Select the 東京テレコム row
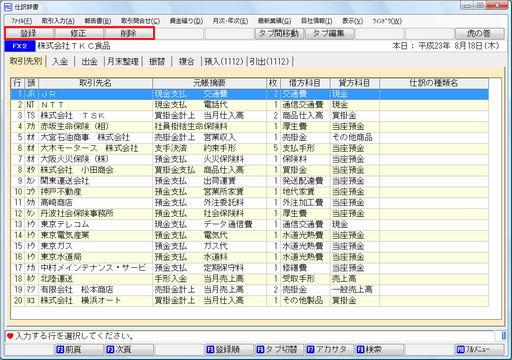Screen dimensions: 512x360 (250, 224)
